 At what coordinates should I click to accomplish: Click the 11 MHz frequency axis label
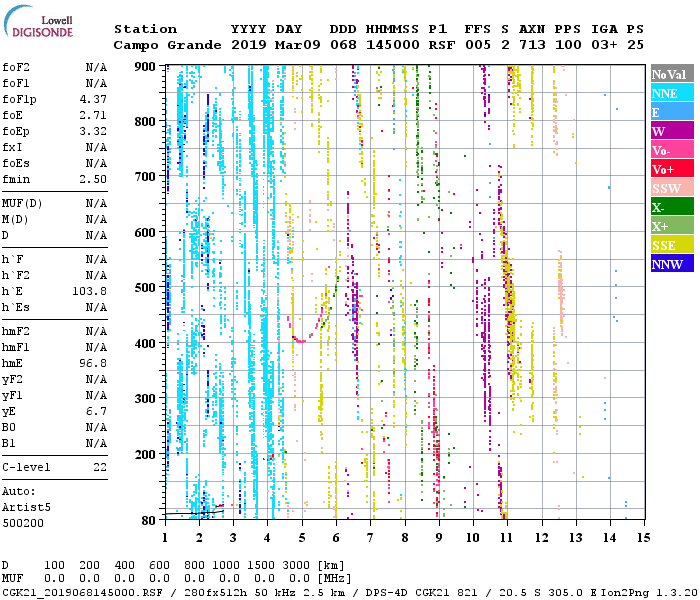(x=507, y=538)
